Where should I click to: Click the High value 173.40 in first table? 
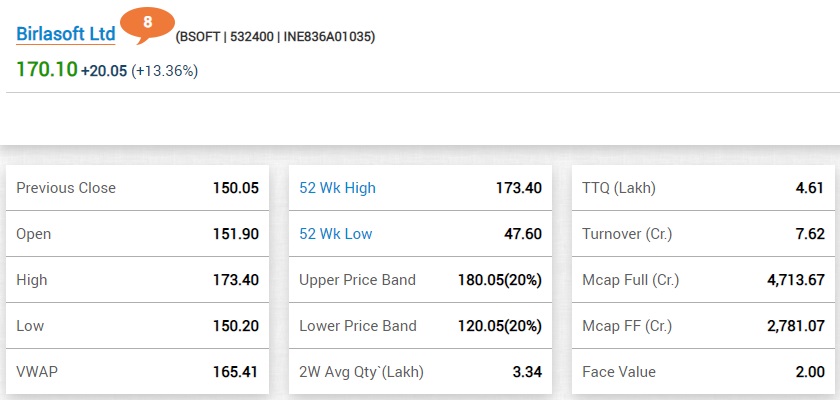click(236, 280)
